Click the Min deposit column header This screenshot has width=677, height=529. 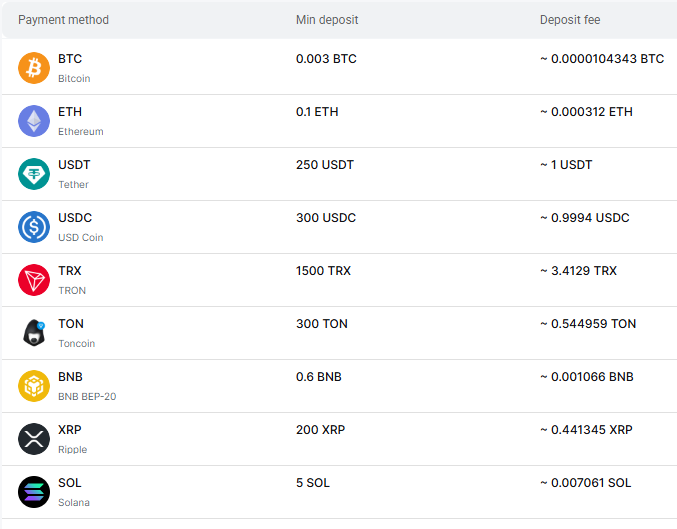(x=327, y=20)
